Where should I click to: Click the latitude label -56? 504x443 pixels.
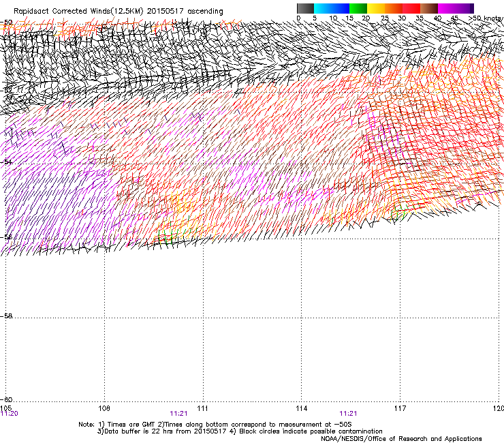click(6, 237)
